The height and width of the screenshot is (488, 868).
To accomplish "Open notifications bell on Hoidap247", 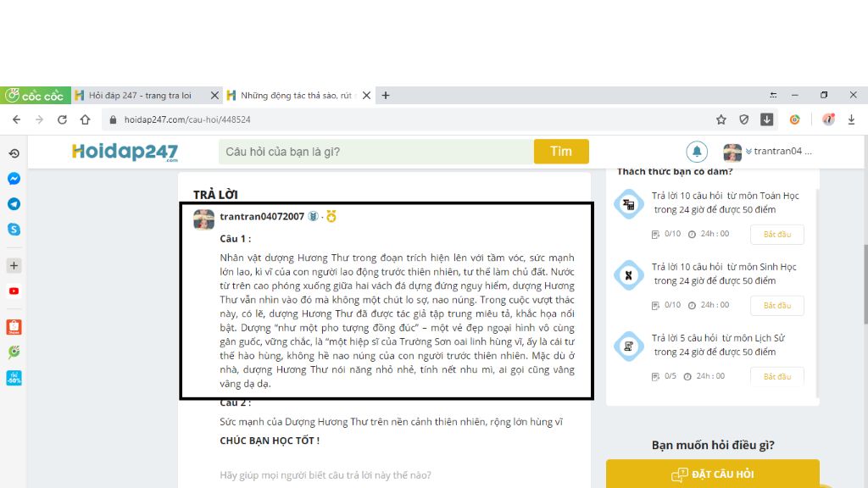I will pyautogui.click(x=697, y=151).
